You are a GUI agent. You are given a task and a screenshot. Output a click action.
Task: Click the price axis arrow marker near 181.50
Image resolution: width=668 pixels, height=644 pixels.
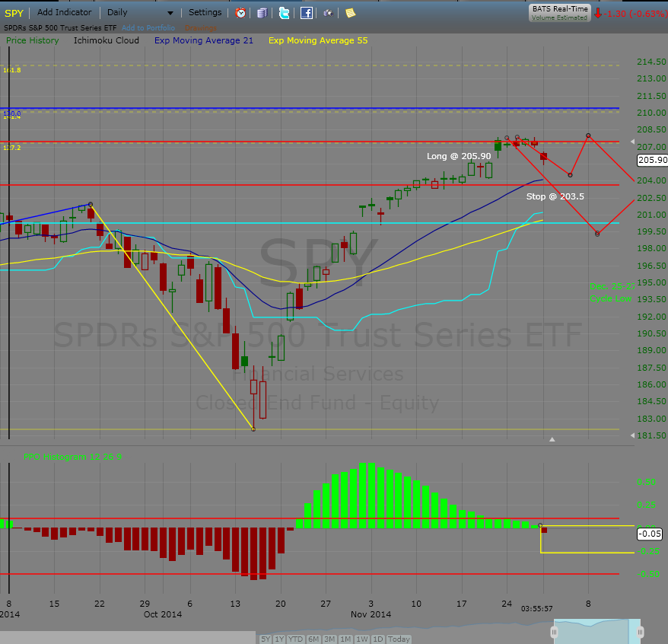(632, 435)
